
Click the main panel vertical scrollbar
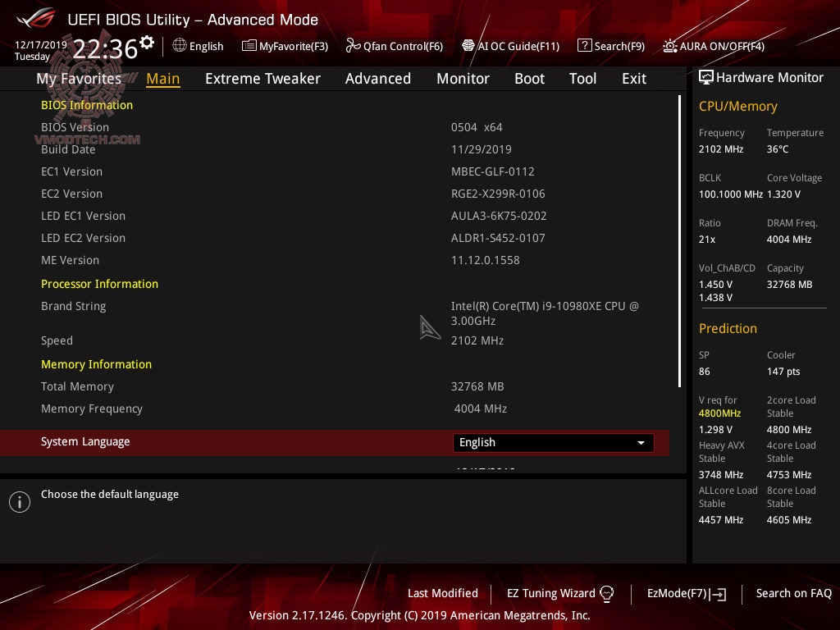pyautogui.click(x=679, y=241)
